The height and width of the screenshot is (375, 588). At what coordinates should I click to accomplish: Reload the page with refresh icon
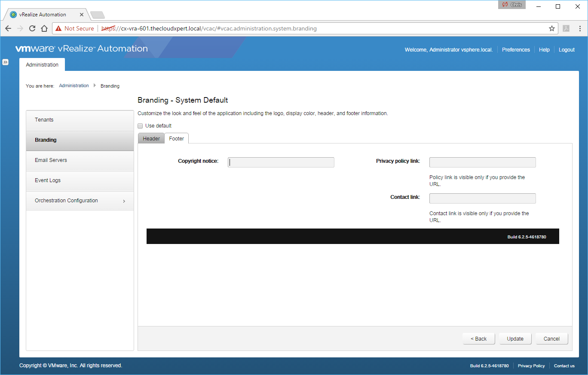tap(32, 28)
